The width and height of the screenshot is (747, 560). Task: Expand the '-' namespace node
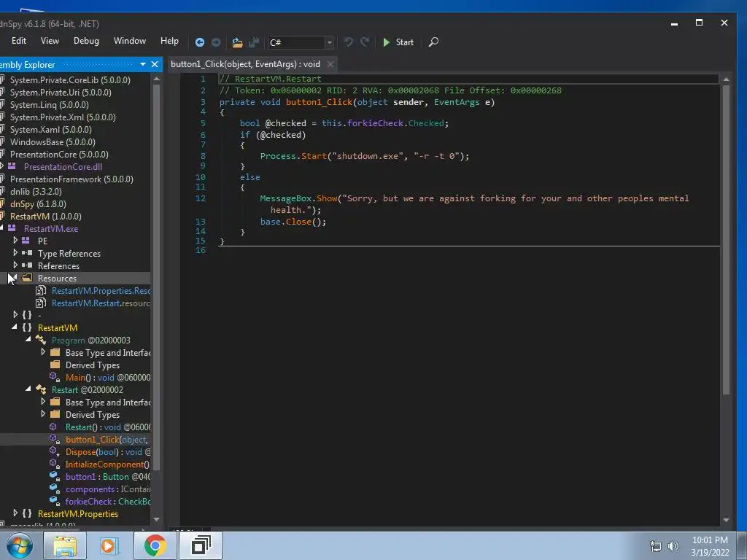15,315
